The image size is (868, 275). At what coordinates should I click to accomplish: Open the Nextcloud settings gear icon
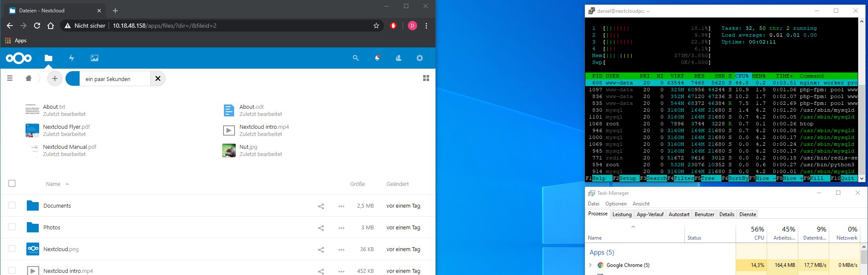coord(420,58)
